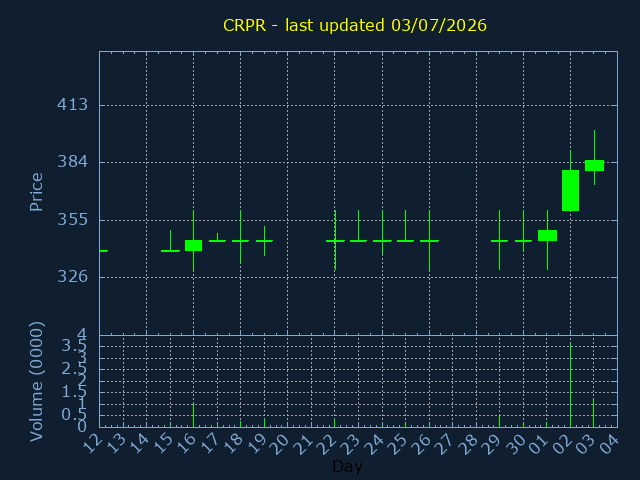Click the 326 price axis label

coord(73,277)
